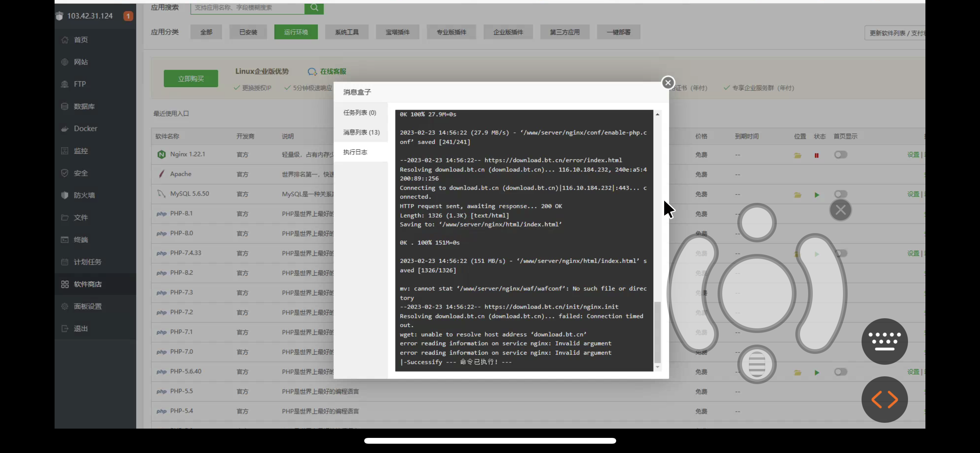Select the 专业版插件 category tab
The image size is (980, 453).
[x=451, y=32]
